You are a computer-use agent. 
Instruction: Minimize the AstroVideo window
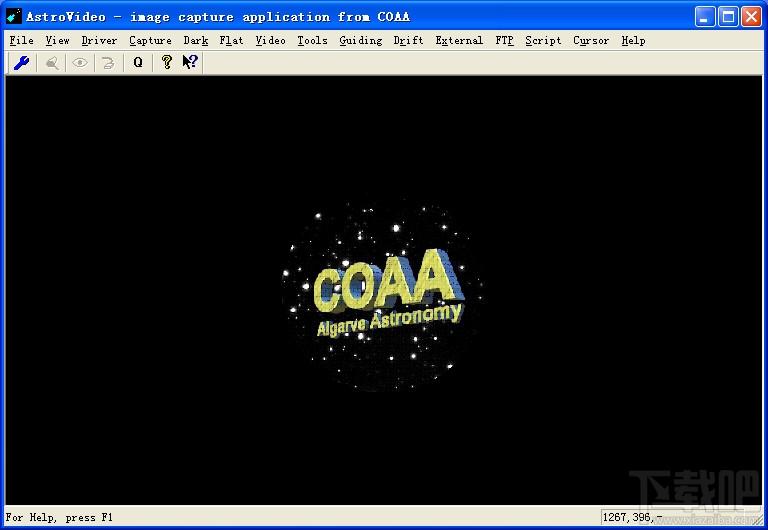point(705,17)
